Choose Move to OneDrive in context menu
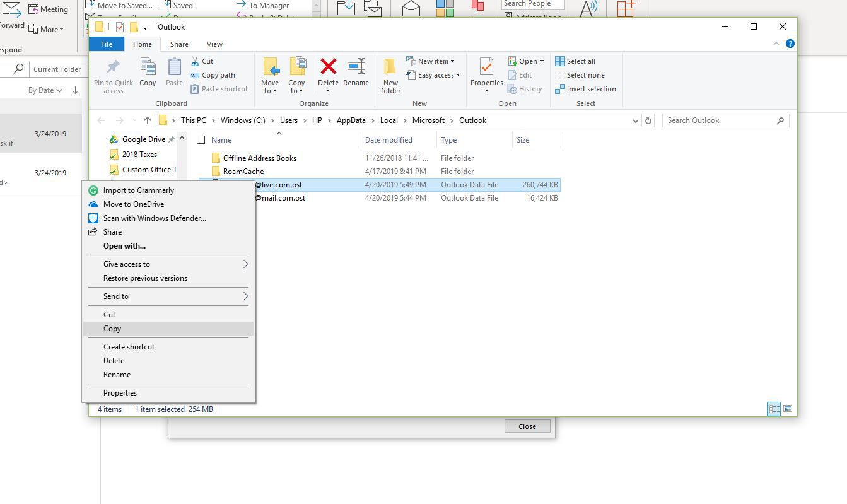The image size is (847, 504). pos(168,204)
